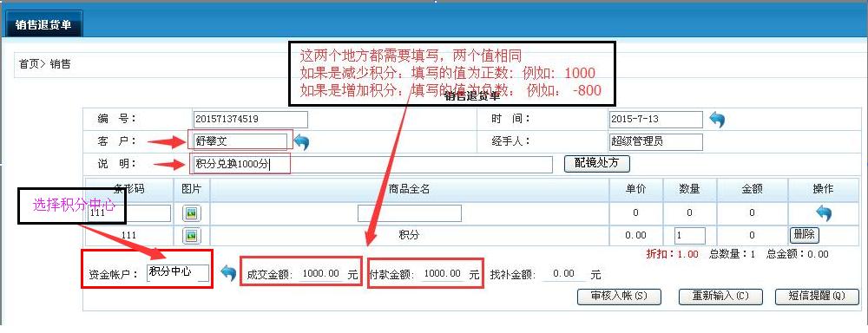Click 审核入帐(S) button

point(619,297)
